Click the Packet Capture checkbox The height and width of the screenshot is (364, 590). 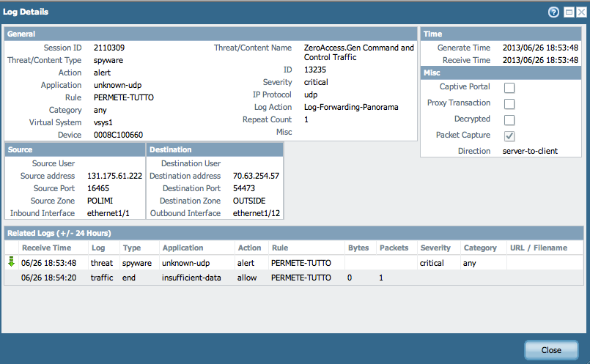pos(509,135)
